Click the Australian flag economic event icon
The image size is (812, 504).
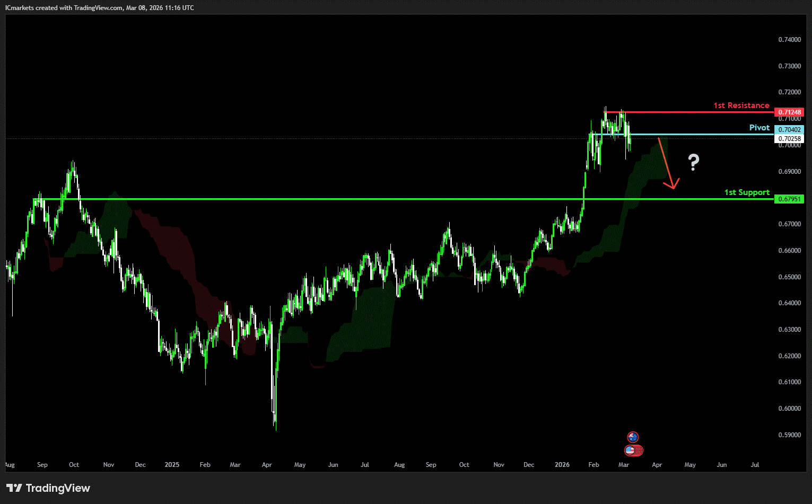633,437
